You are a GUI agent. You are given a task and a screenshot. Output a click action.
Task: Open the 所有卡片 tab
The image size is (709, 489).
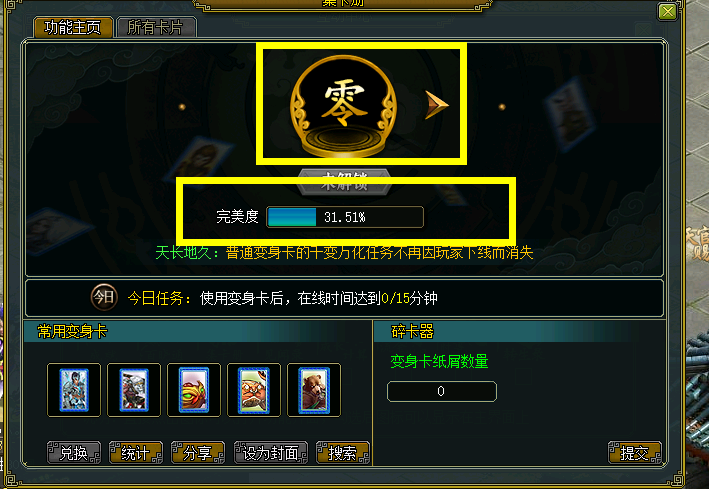point(156,28)
